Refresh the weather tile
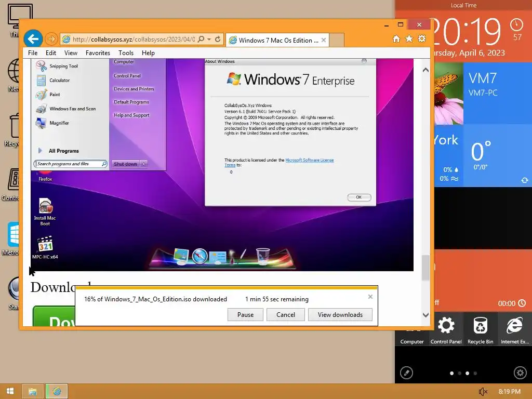The width and height of the screenshot is (532, 399). [525, 180]
